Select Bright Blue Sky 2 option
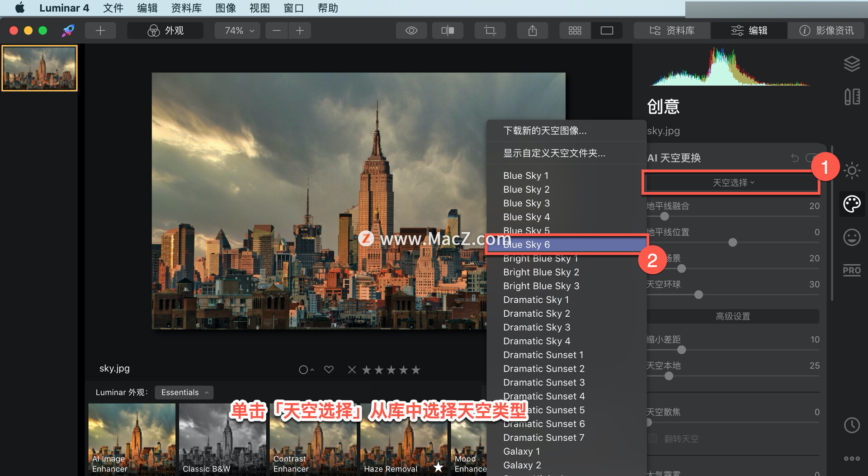 [566, 272]
